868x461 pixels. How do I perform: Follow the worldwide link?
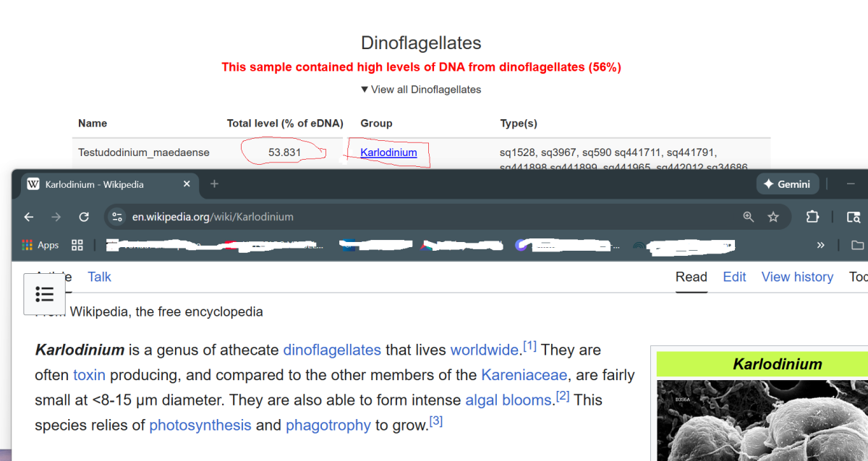click(x=485, y=350)
